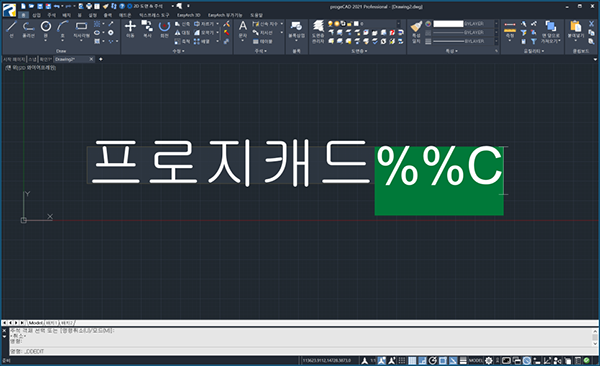Screen dimensions: 600x366
Task: Open the layer manager stacked-sheets icon
Action: click(x=318, y=26)
